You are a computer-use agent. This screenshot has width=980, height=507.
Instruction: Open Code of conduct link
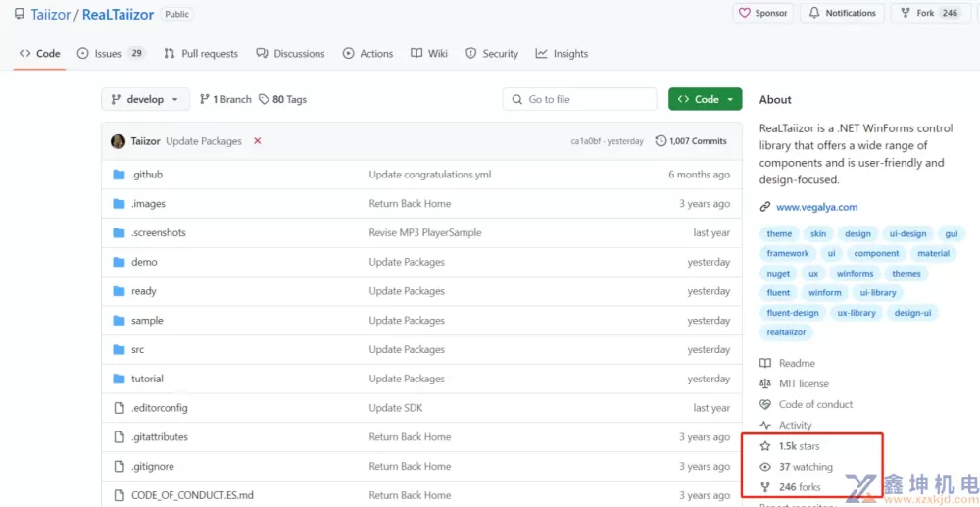(x=807, y=404)
